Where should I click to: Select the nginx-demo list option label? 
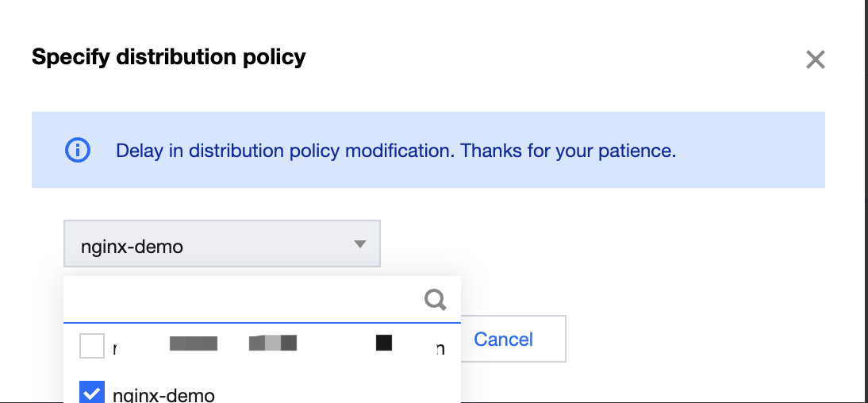click(x=164, y=394)
